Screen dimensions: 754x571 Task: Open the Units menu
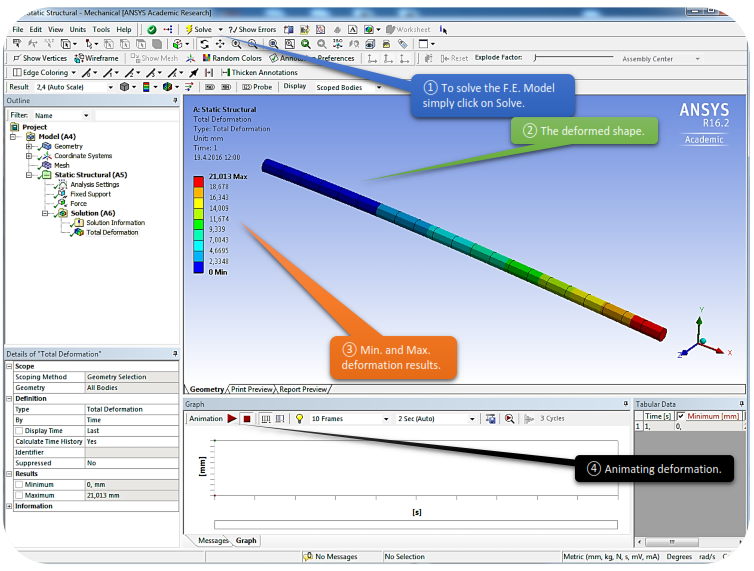pyautogui.click(x=78, y=30)
